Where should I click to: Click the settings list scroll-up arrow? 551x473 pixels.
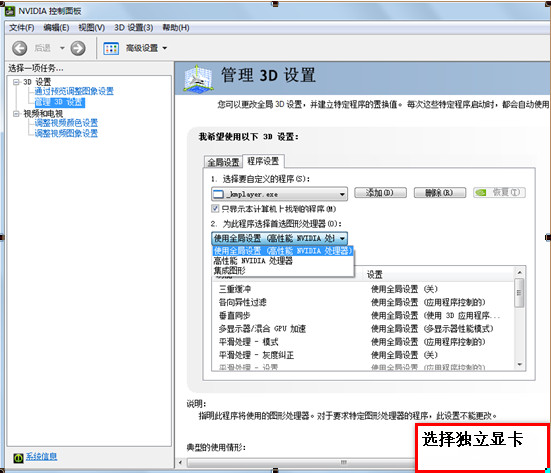tap(519, 272)
